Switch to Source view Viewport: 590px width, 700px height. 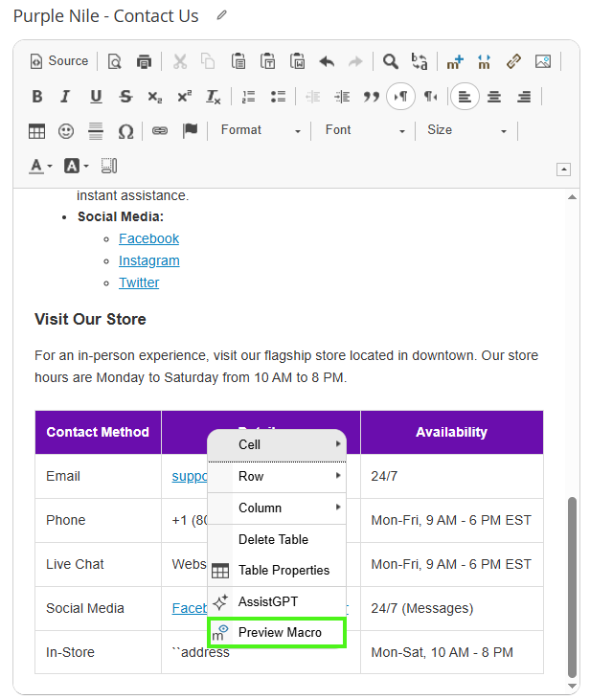pyautogui.click(x=59, y=61)
